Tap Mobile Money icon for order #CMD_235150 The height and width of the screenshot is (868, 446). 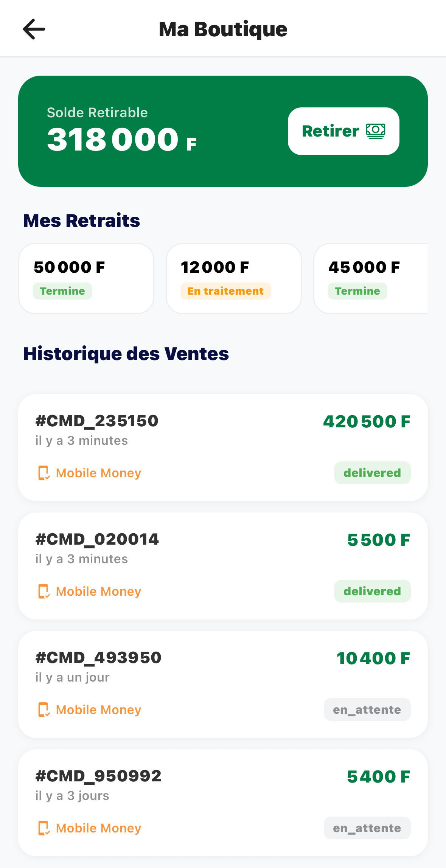click(44, 473)
